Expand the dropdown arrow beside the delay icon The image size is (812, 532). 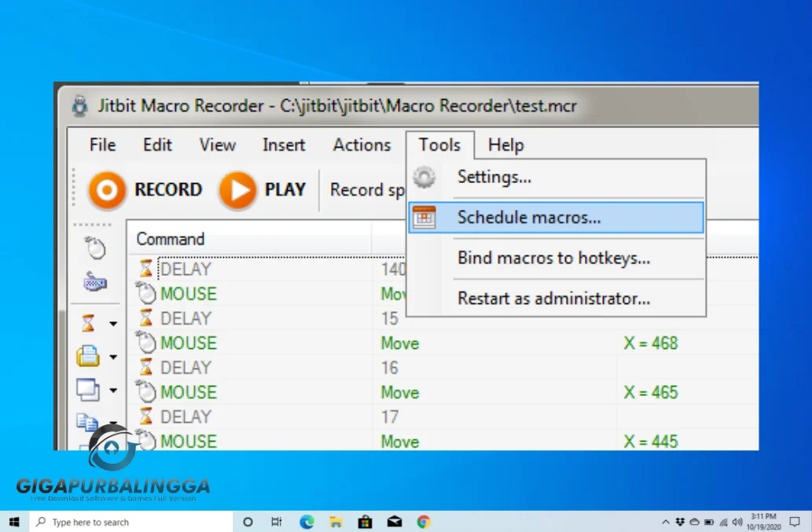[112, 323]
